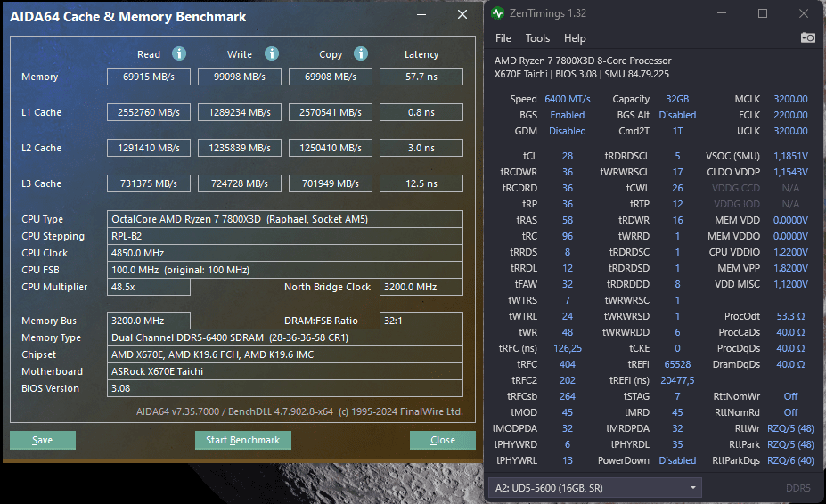This screenshot has height=504, width=826.
Task: Close the ZenTimings window
Action: (804, 13)
